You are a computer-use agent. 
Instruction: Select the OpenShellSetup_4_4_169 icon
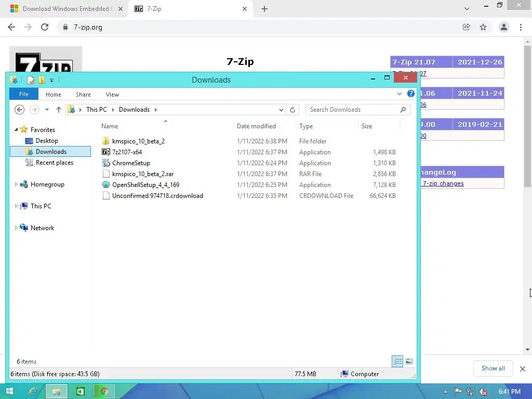click(x=106, y=184)
